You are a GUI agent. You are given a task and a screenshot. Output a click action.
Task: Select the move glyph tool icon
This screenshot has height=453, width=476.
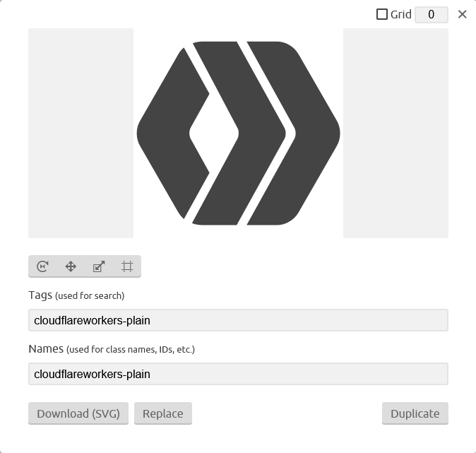(x=71, y=266)
